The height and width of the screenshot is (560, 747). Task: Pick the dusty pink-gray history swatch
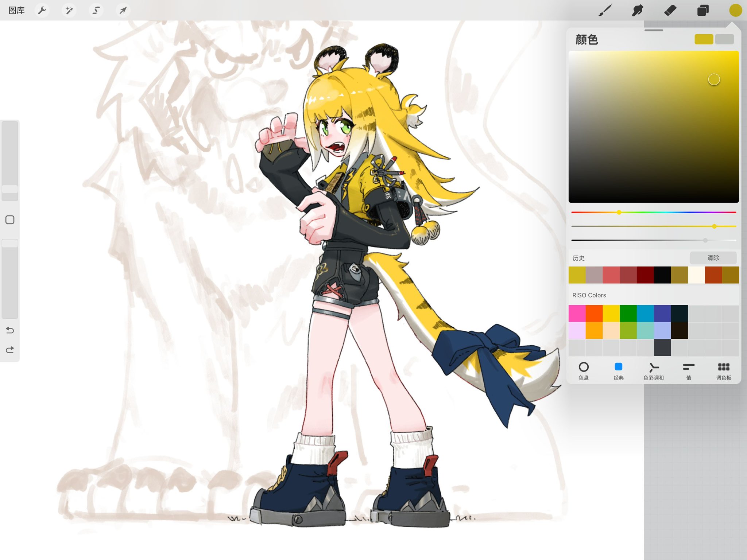pyautogui.click(x=594, y=275)
